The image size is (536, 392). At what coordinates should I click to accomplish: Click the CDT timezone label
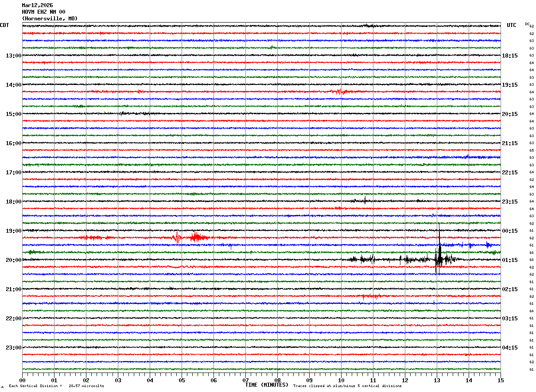(x=4, y=25)
